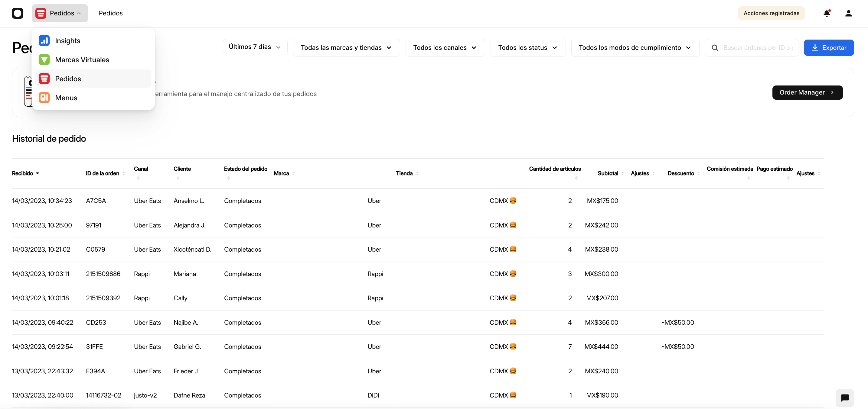
Task: Open the Todos los status filter
Action: pos(527,47)
